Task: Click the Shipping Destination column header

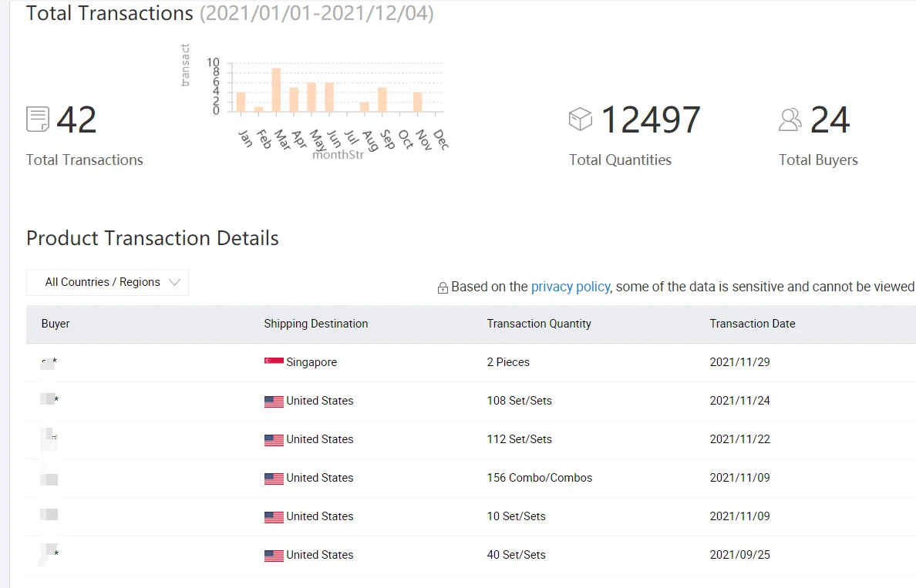Action: [x=316, y=324]
